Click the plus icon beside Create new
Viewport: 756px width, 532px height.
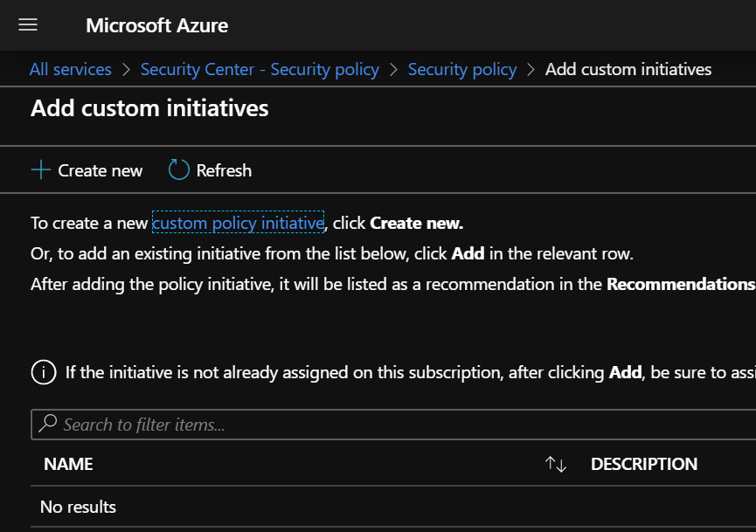point(41,170)
